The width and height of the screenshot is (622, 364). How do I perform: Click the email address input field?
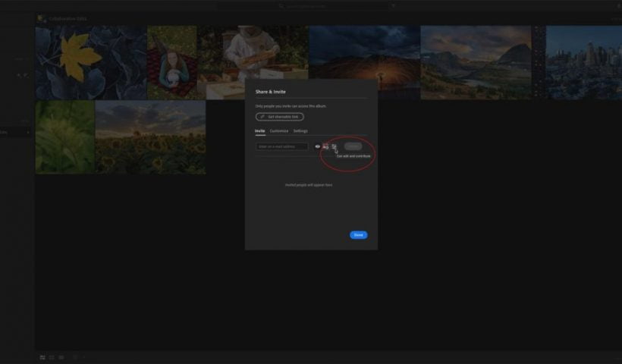pos(282,146)
